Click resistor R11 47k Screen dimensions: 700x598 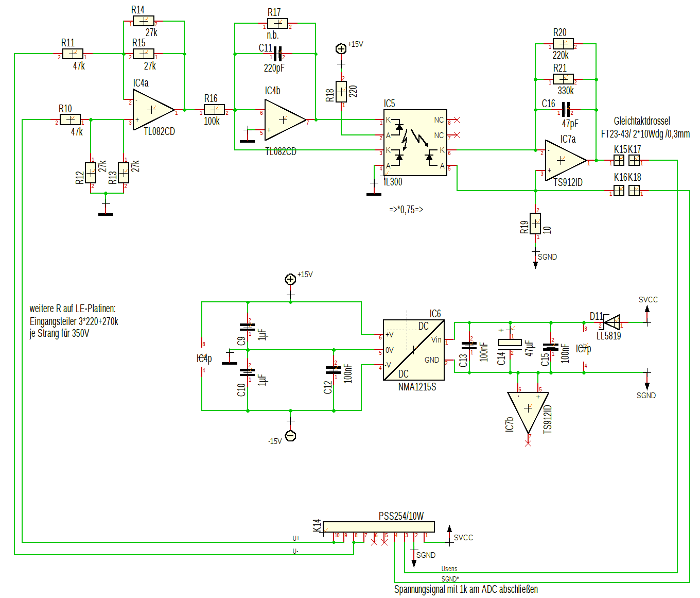click(73, 54)
